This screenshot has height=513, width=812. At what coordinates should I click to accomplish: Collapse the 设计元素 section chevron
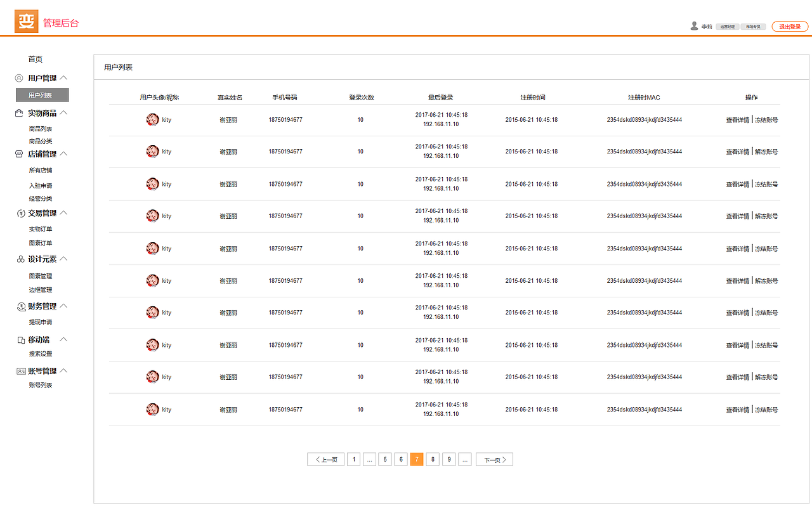click(x=63, y=259)
